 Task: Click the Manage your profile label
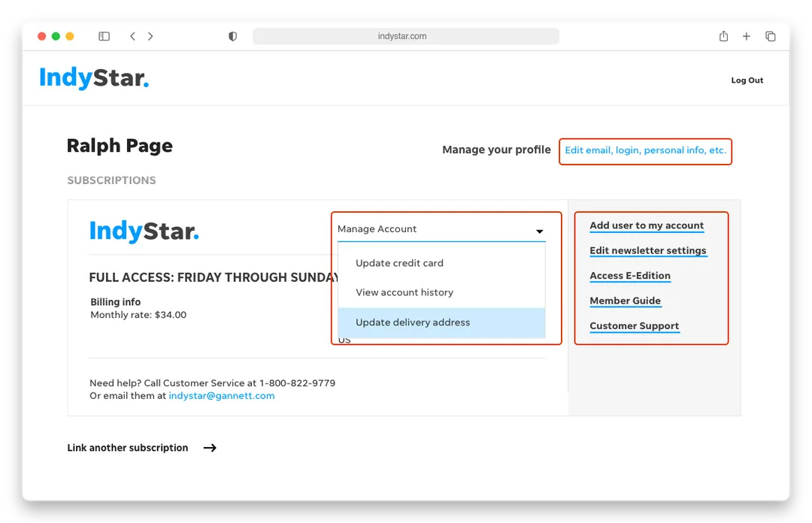[496, 150]
